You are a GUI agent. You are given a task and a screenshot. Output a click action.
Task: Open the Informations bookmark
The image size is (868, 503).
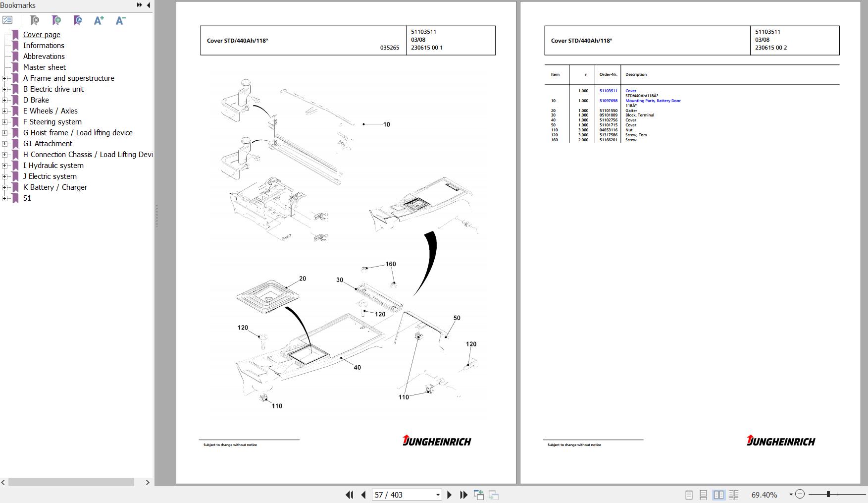point(44,46)
